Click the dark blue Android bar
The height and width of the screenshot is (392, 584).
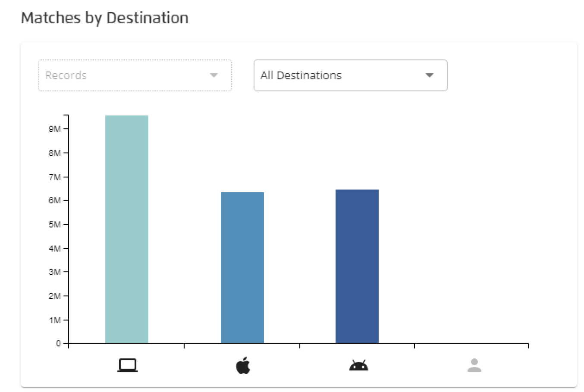coord(357,266)
